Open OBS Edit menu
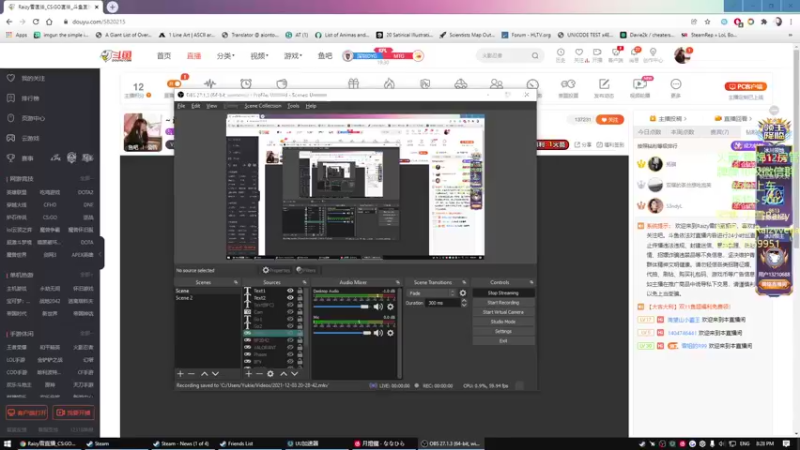 coord(195,106)
